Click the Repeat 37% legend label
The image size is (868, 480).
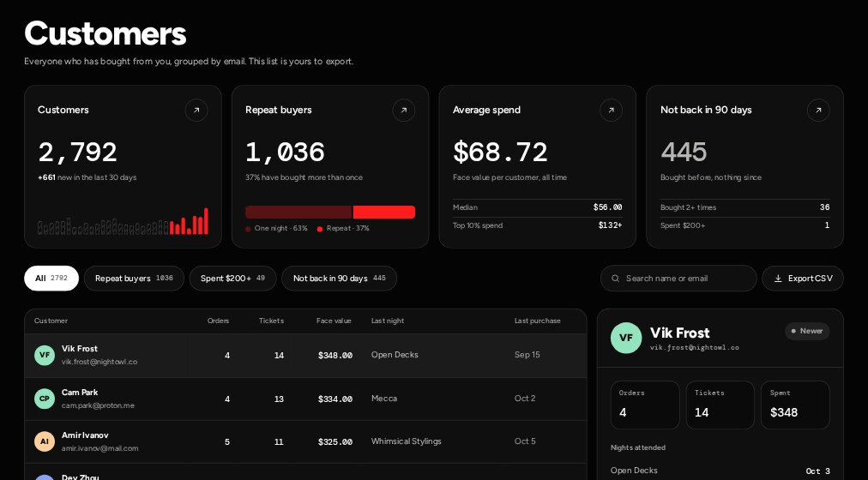343,228
